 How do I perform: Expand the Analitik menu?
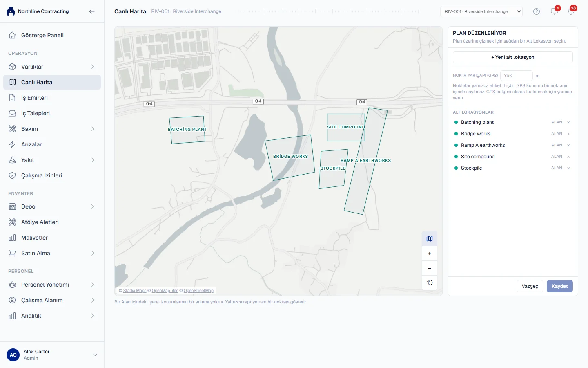click(93, 316)
